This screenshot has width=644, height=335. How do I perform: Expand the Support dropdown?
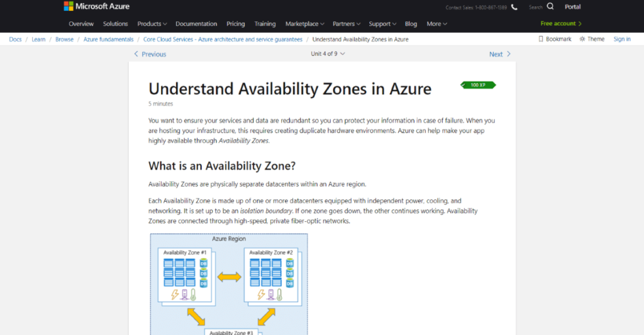point(382,24)
